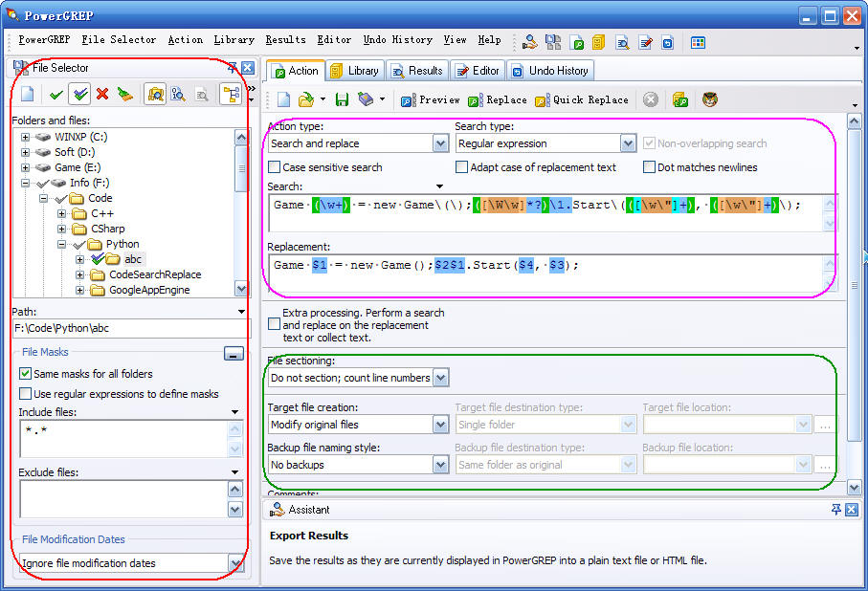Open the Undo History menu
Viewport: 868px width, 591px height.
point(397,39)
